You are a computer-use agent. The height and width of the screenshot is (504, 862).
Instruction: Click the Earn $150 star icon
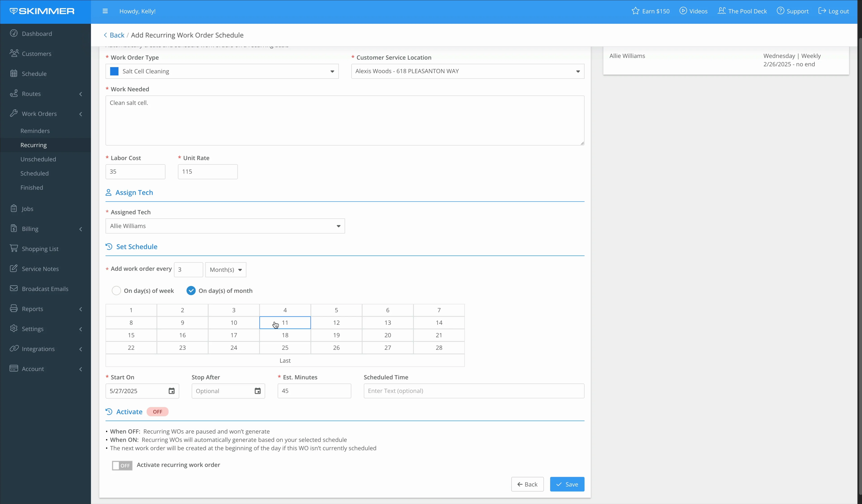635,11
